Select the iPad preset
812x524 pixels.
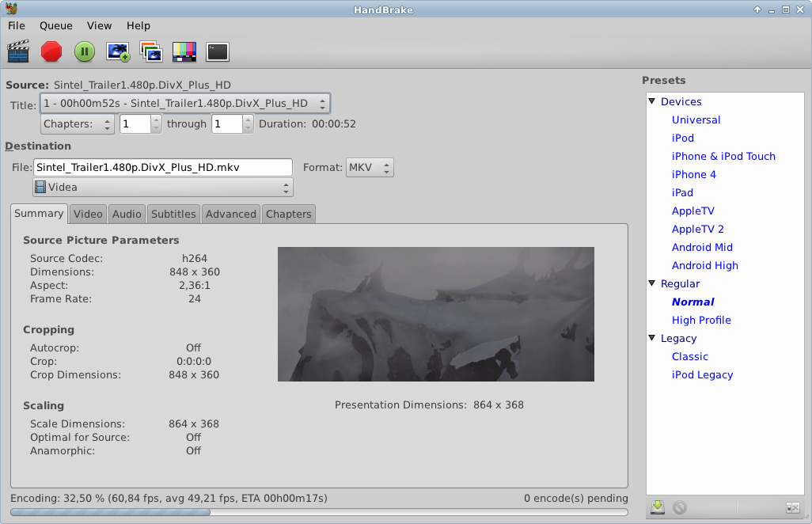[682, 192]
